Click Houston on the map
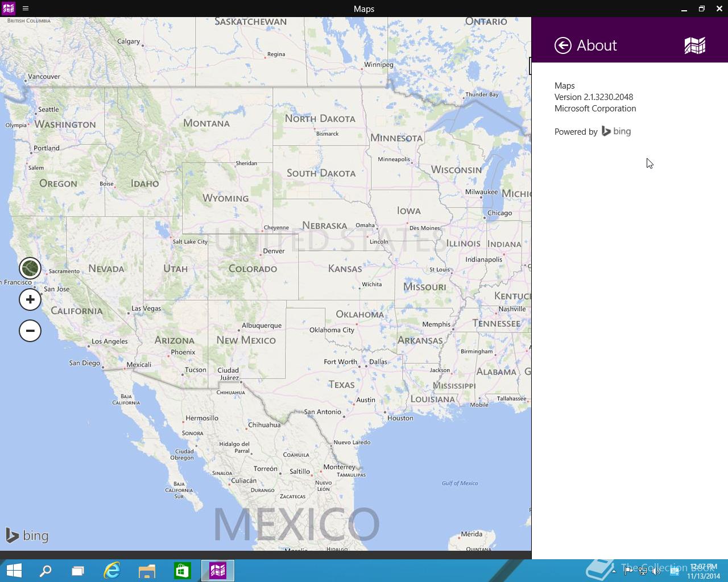 coord(400,418)
